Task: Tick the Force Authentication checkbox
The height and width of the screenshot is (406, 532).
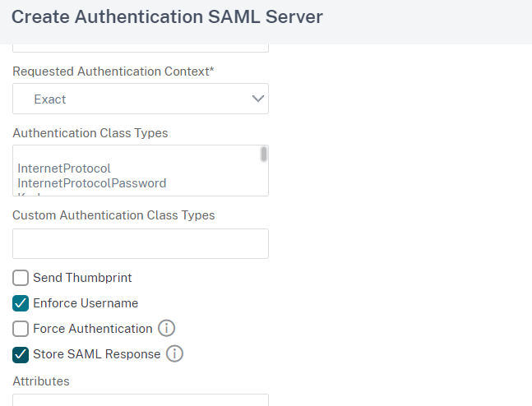Action: pyautogui.click(x=21, y=329)
